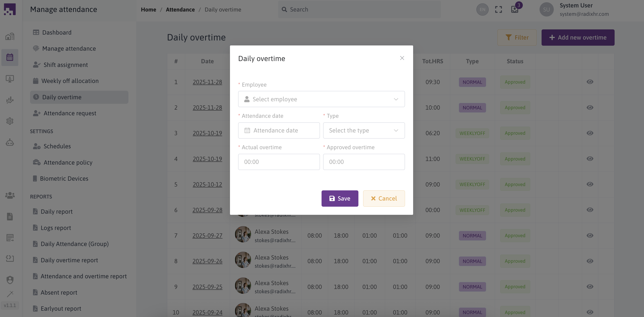The height and width of the screenshot is (317, 644).
Task: Click the eye icon for row 1
Action: [590, 82]
